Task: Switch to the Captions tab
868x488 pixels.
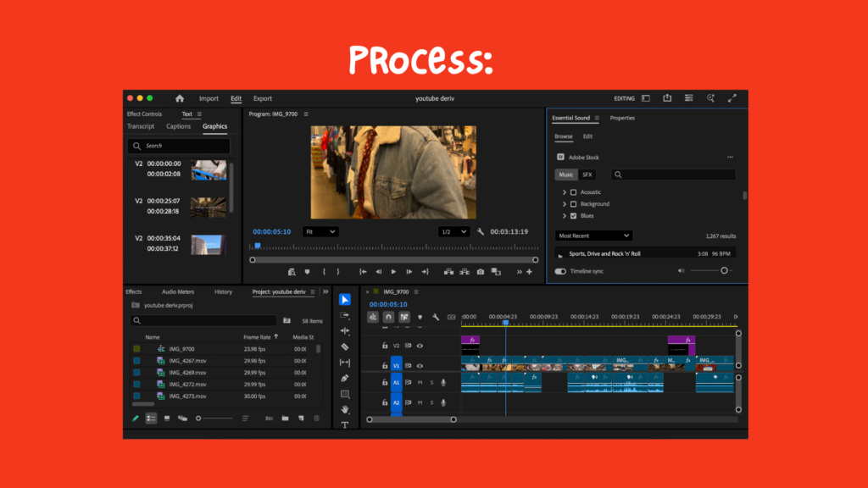Action: tap(178, 126)
